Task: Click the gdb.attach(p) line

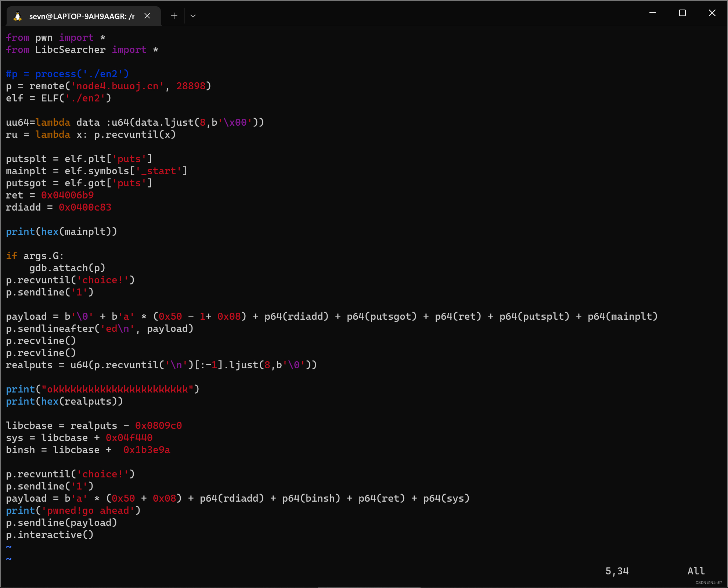Action: click(x=68, y=268)
